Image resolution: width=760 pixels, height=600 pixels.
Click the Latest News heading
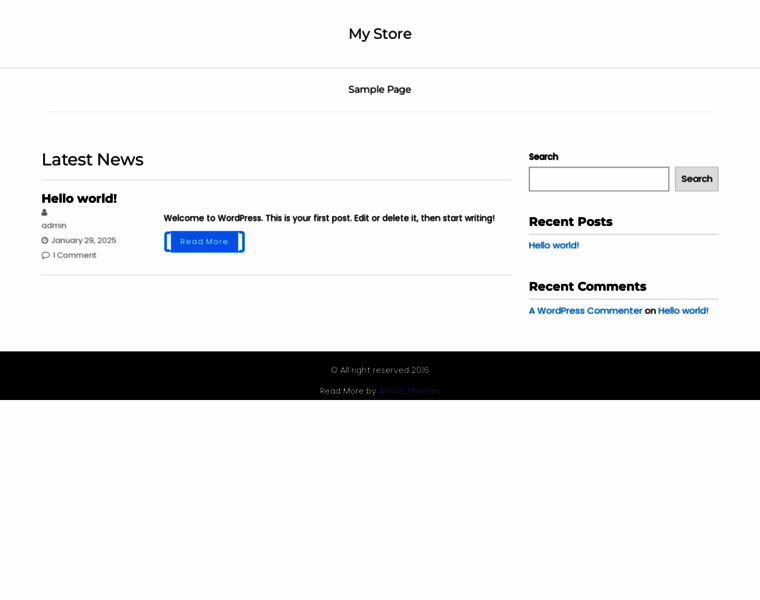pos(92,159)
